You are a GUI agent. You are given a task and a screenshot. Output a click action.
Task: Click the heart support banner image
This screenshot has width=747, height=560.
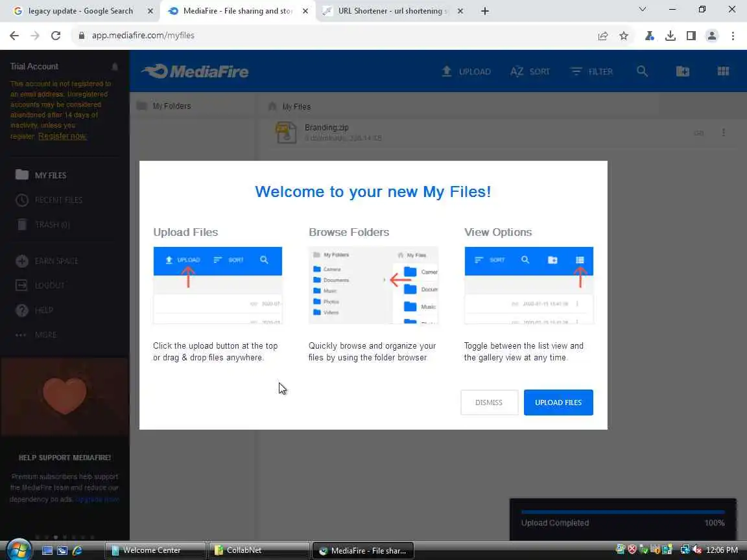[65, 397]
